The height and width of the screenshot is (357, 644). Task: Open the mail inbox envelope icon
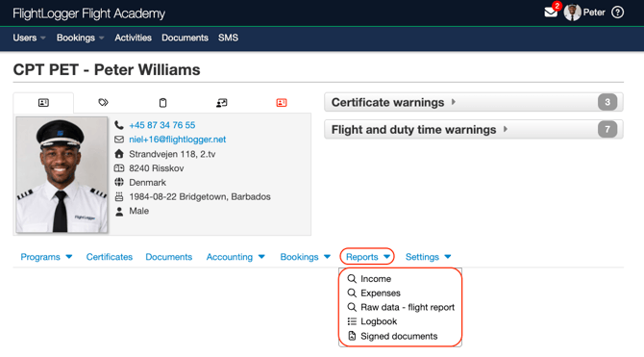click(x=551, y=13)
